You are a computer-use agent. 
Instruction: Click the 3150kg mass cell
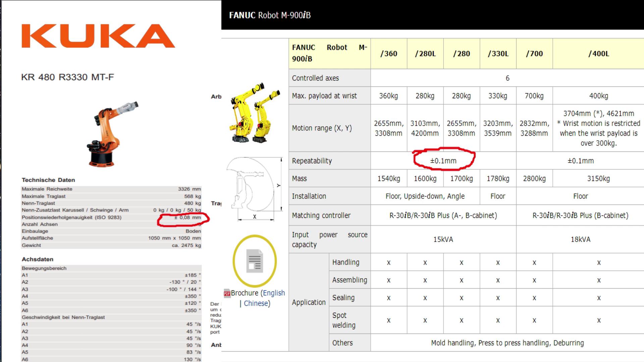(599, 179)
